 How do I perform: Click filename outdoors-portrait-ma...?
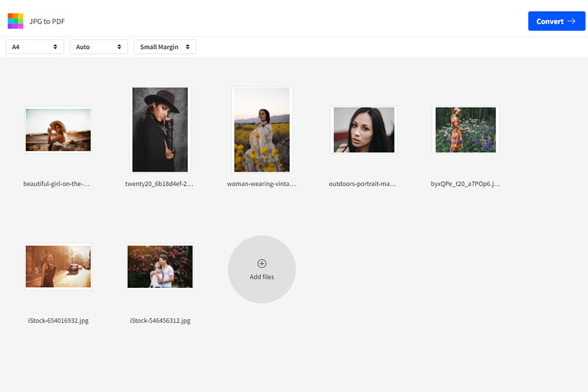[363, 184]
